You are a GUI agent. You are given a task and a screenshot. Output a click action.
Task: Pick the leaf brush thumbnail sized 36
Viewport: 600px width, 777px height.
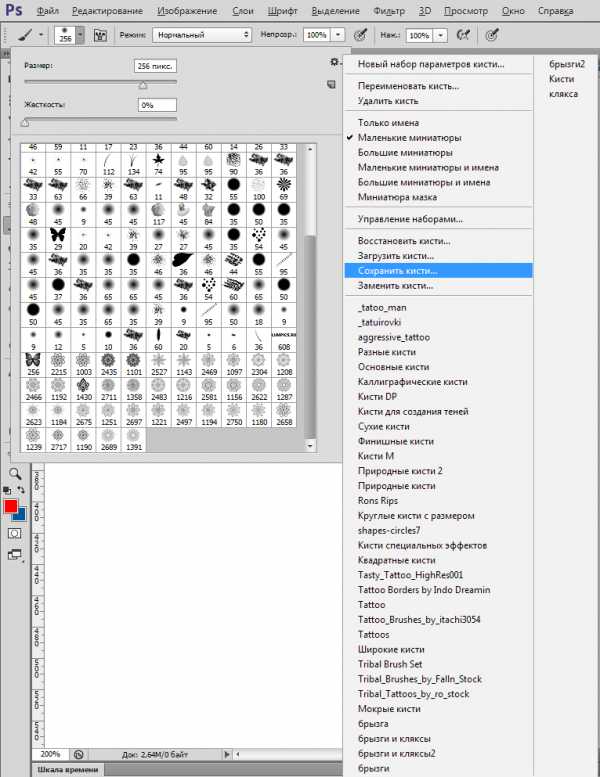[183, 264]
